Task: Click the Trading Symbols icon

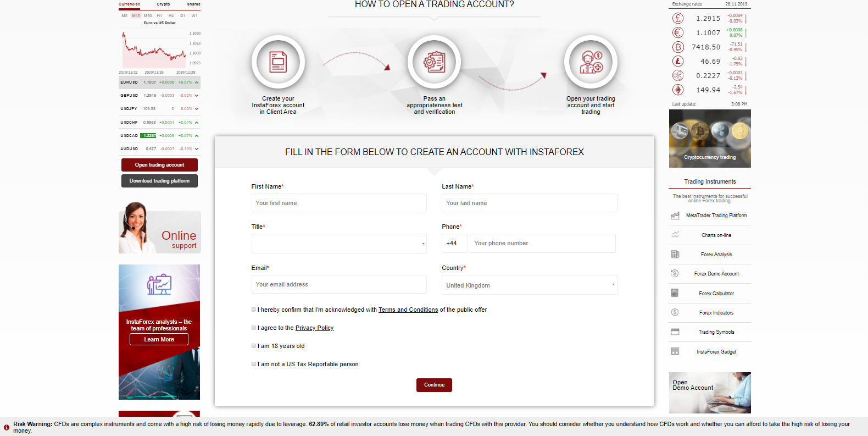Action: coord(675,332)
